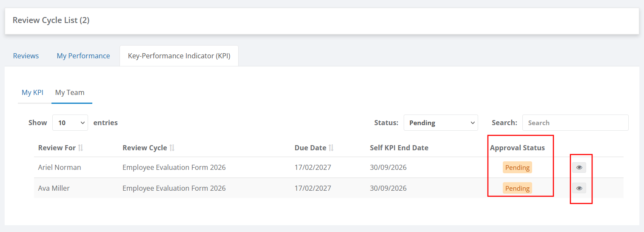Sort by Review Cycle column arrows
Image resolution: width=644 pixels, height=232 pixels.
point(172,148)
